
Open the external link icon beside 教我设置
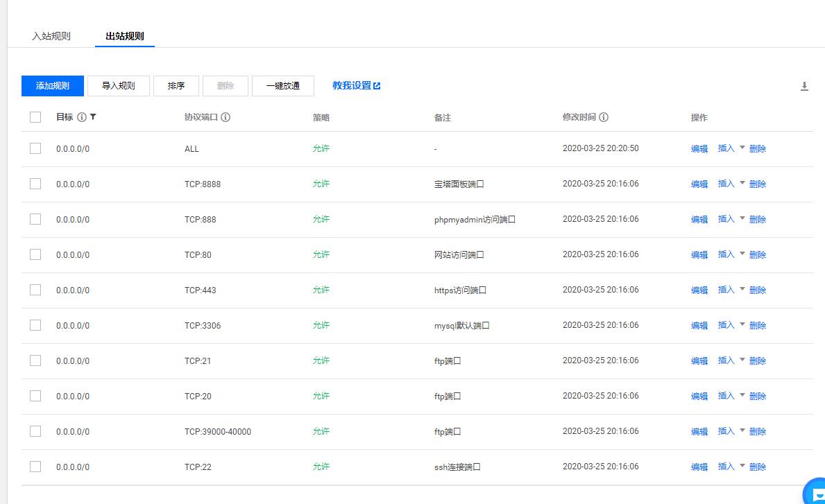[377, 86]
